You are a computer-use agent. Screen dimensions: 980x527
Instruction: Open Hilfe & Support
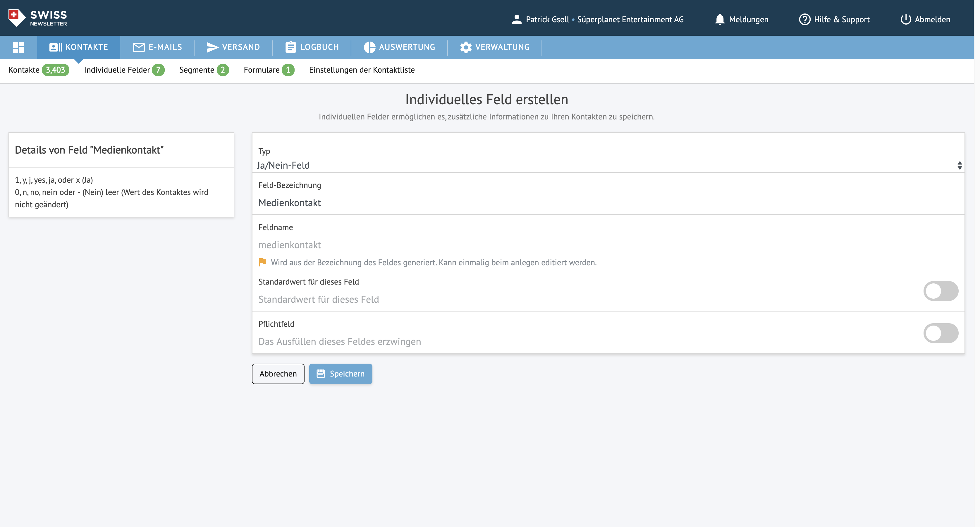[x=834, y=19]
